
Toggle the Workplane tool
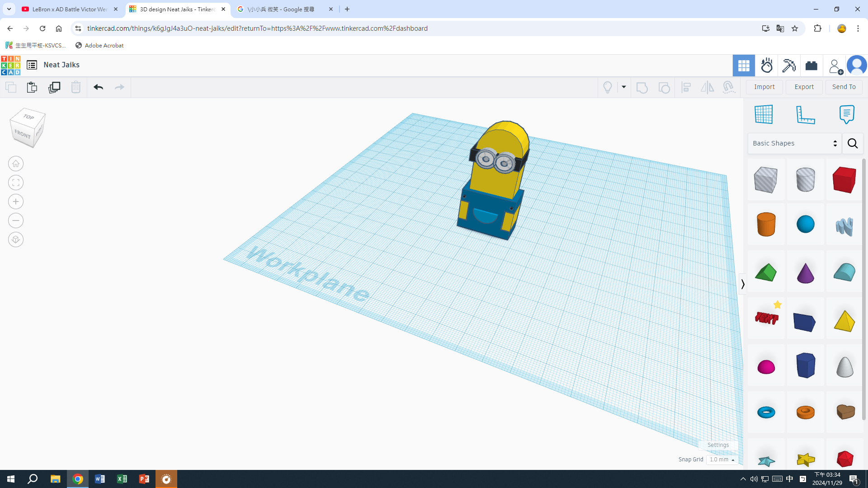pyautogui.click(x=764, y=114)
